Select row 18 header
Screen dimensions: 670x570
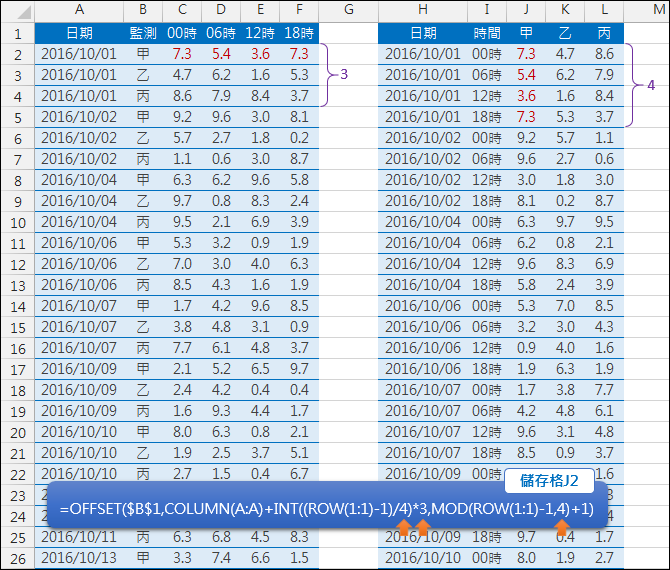coord(18,391)
